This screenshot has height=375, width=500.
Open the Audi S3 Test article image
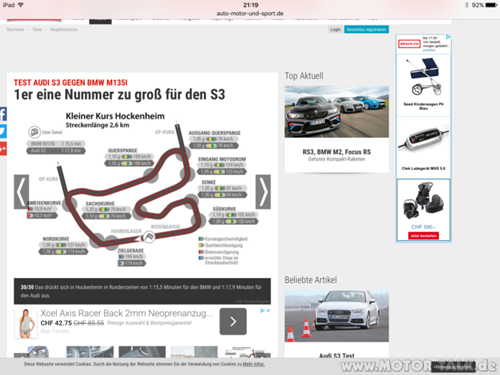click(337, 316)
